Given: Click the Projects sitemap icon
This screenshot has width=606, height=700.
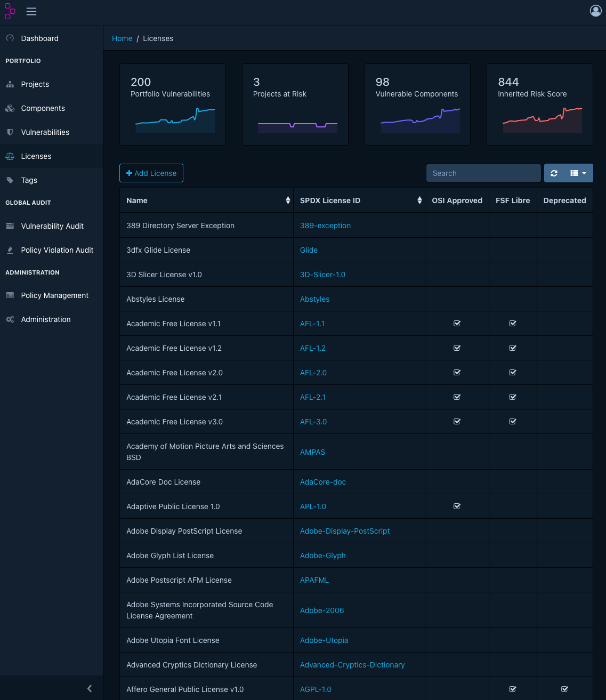Looking at the screenshot, I should [x=10, y=84].
